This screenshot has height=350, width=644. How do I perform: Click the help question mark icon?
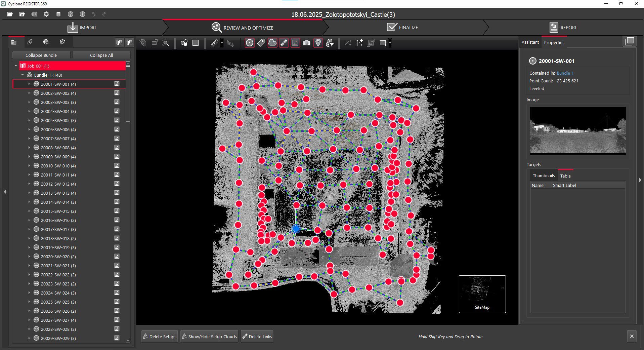[x=71, y=14]
